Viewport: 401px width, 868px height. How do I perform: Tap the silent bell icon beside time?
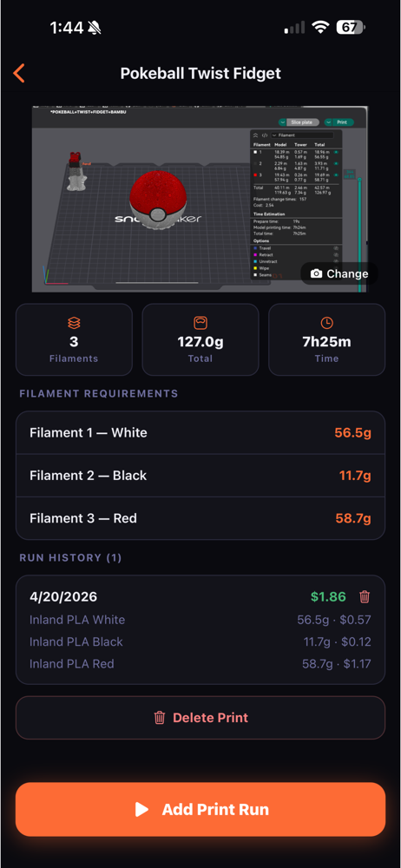95,27
